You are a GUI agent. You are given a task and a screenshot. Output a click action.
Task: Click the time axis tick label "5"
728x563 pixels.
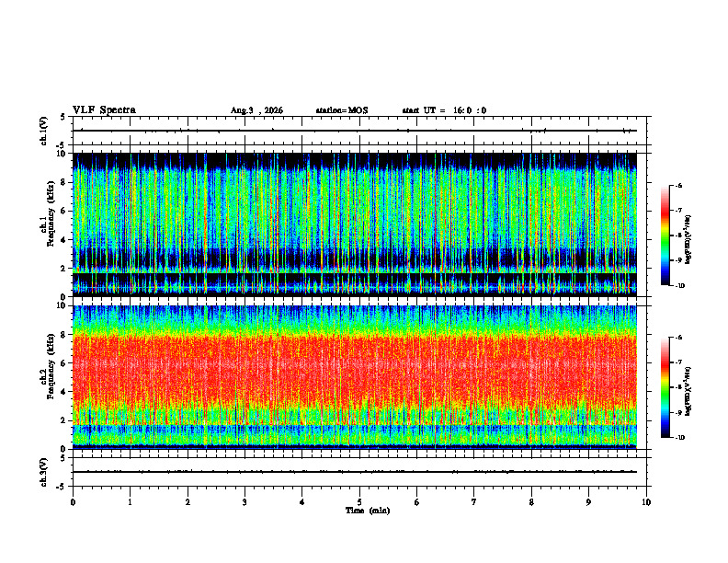(x=359, y=502)
